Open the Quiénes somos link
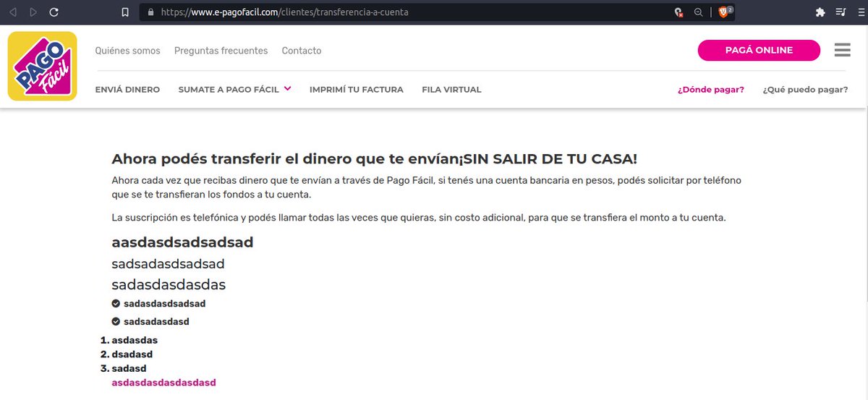The width and height of the screenshot is (868, 400). click(x=128, y=51)
